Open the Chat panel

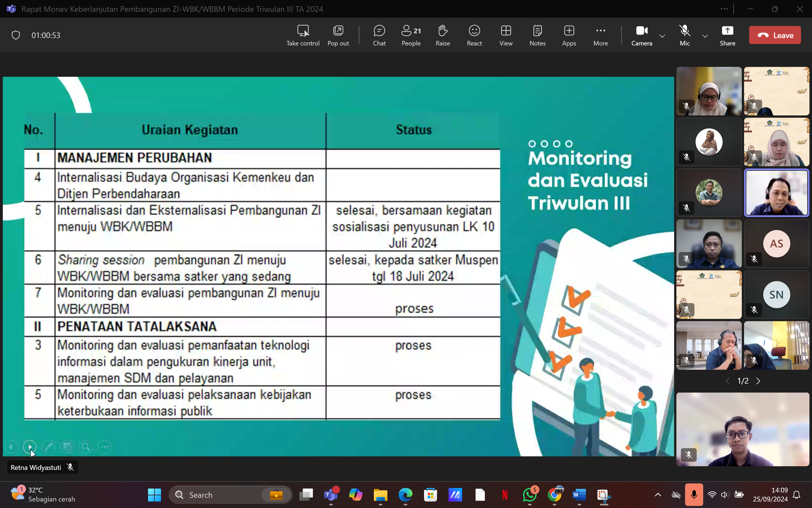(379, 35)
